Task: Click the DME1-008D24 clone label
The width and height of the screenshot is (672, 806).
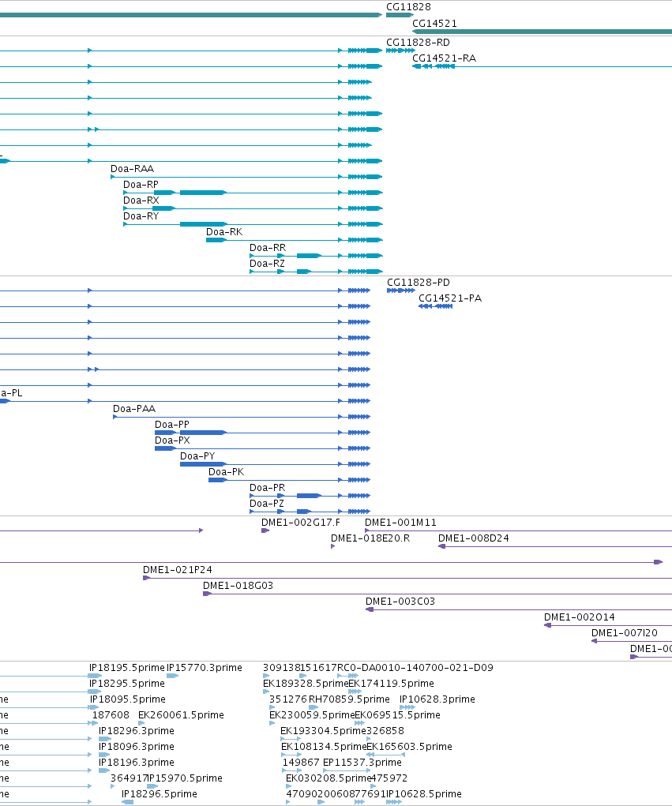Action: pos(474,538)
